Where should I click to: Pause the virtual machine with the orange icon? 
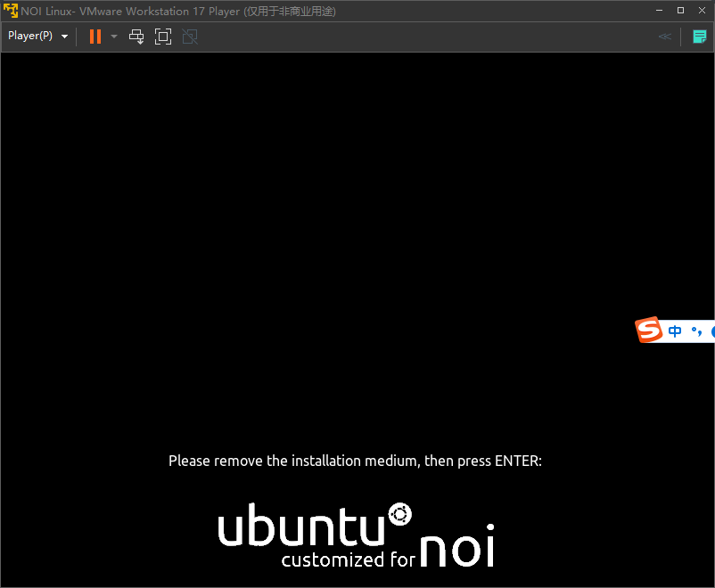click(x=95, y=37)
